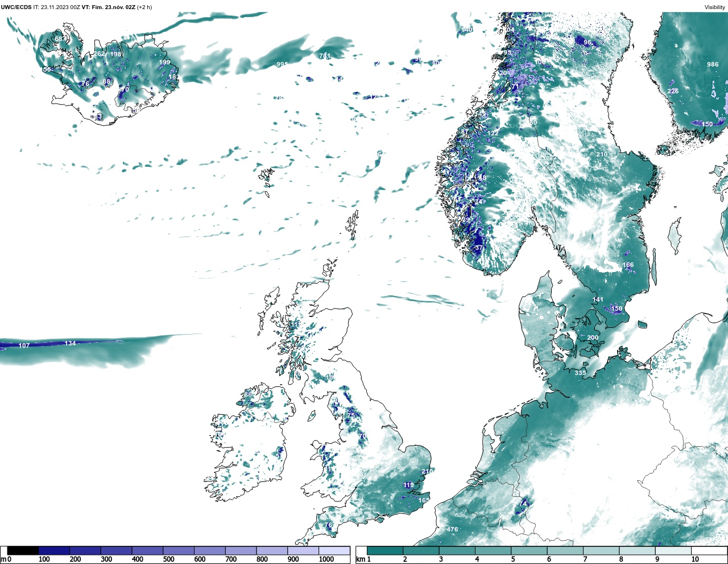Select the teal legend swatch between km 5 and 6
The width and height of the screenshot is (728, 564).
pyautogui.click(x=530, y=550)
